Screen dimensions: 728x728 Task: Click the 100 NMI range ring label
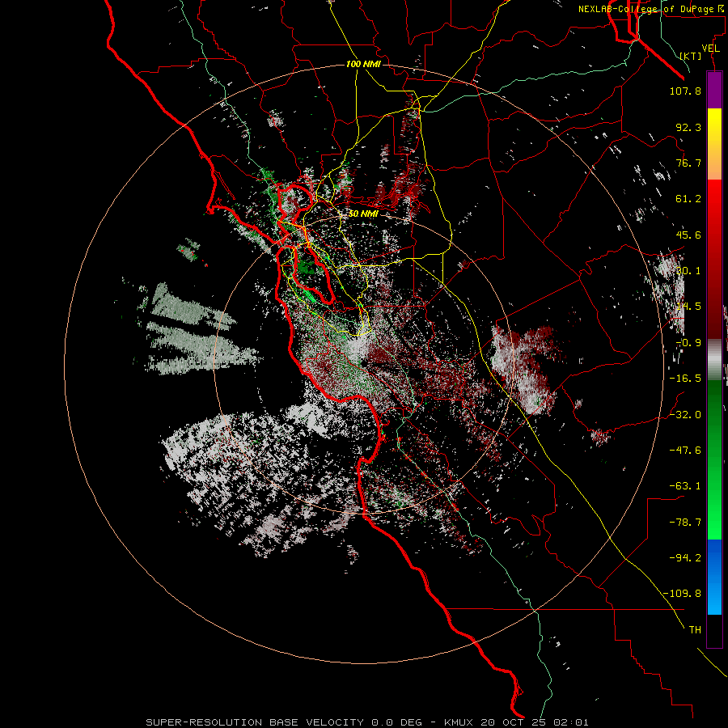coord(363,64)
